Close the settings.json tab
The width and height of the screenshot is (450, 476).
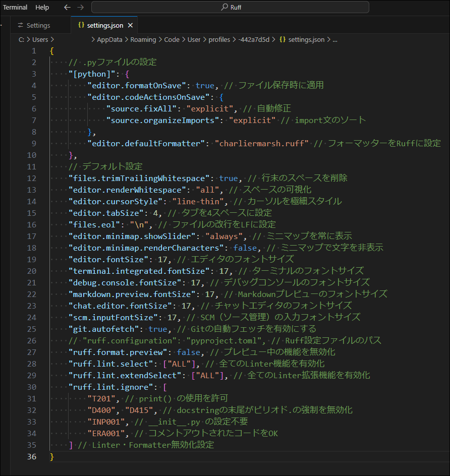130,26
